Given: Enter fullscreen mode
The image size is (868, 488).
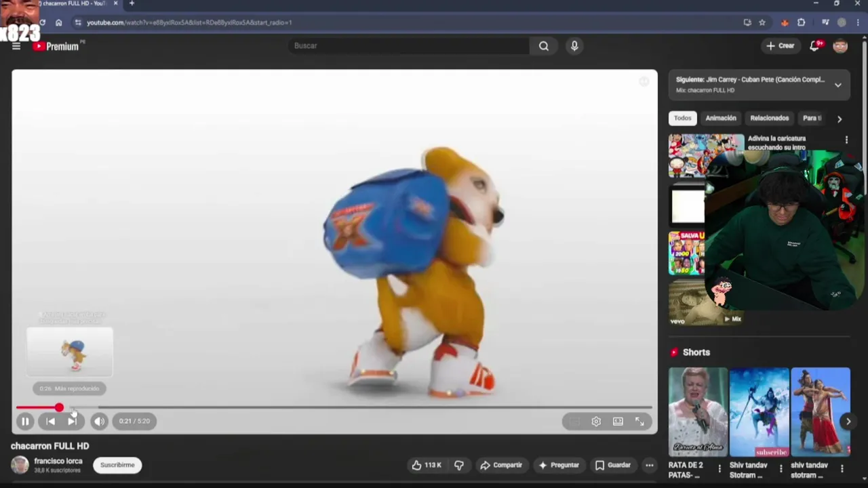Looking at the screenshot, I should point(639,422).
